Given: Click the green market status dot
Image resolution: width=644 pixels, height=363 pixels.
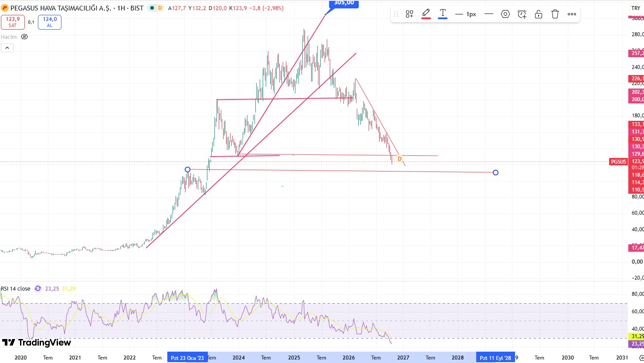Looking at the screenshot, I should (x=152, y=8).
